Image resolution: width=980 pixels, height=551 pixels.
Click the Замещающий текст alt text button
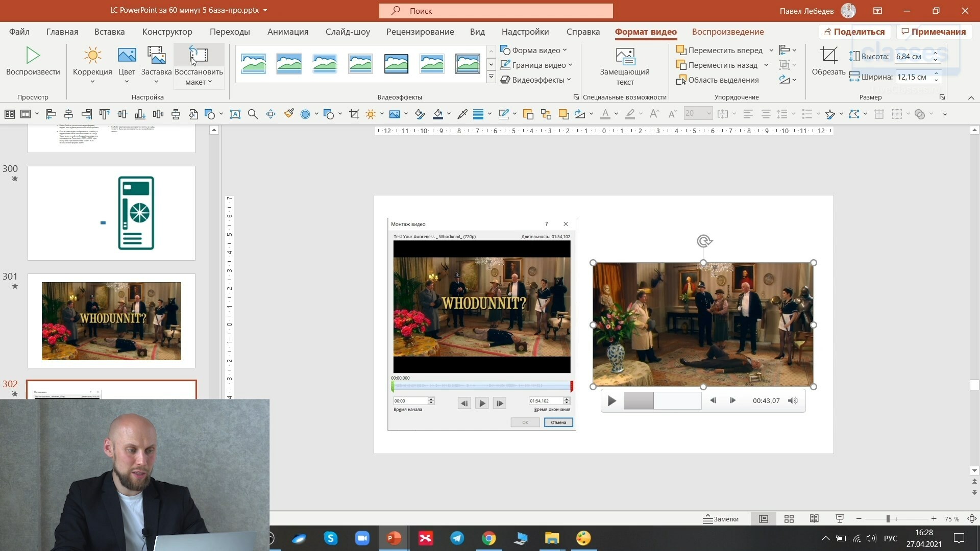(x=625, y=66)
